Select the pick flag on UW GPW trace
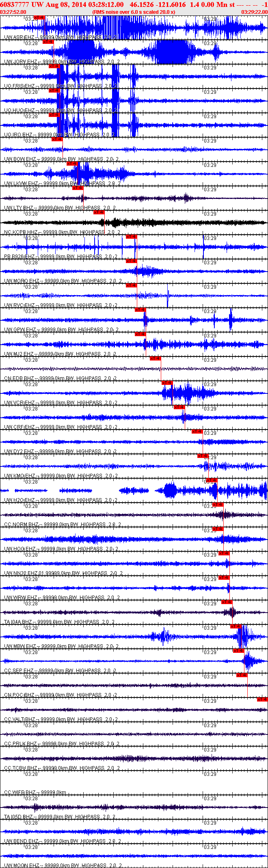This screenshot has height=868, width=268. (x=140, y=310)
